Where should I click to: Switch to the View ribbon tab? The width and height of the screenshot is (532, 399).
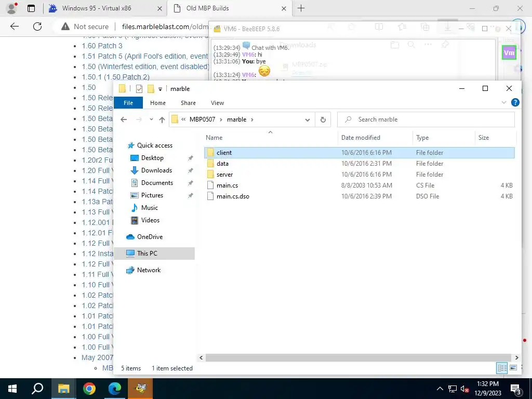217,103
